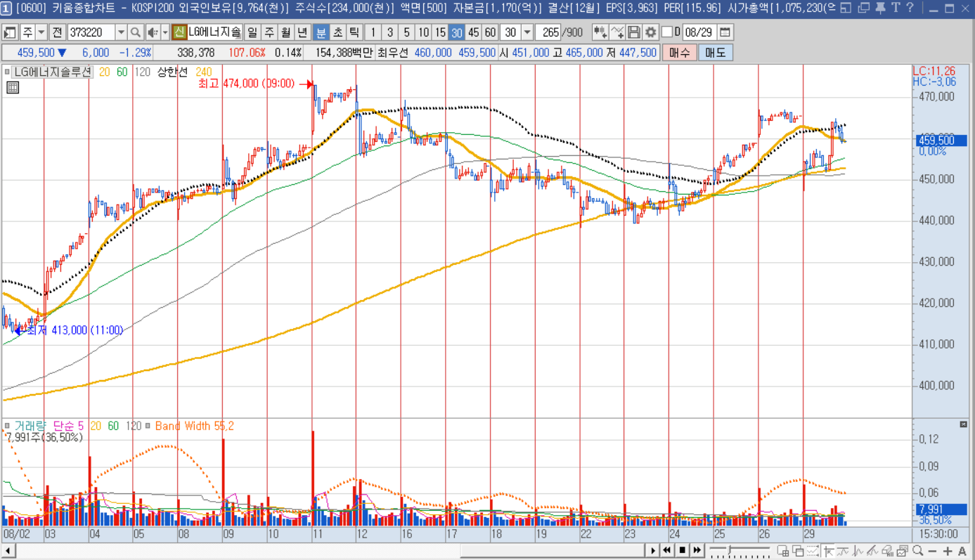This screenshot has height=560, width=975.
Task: Click the overlapping windows icon in the bottom toolbar
Action: [798, 551]
